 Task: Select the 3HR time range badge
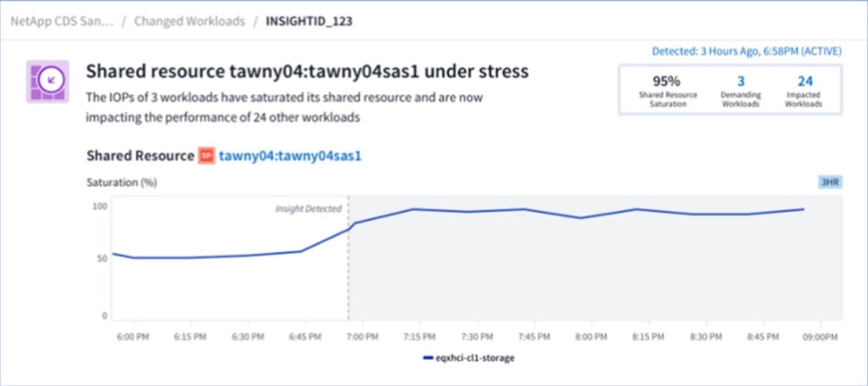830,183
